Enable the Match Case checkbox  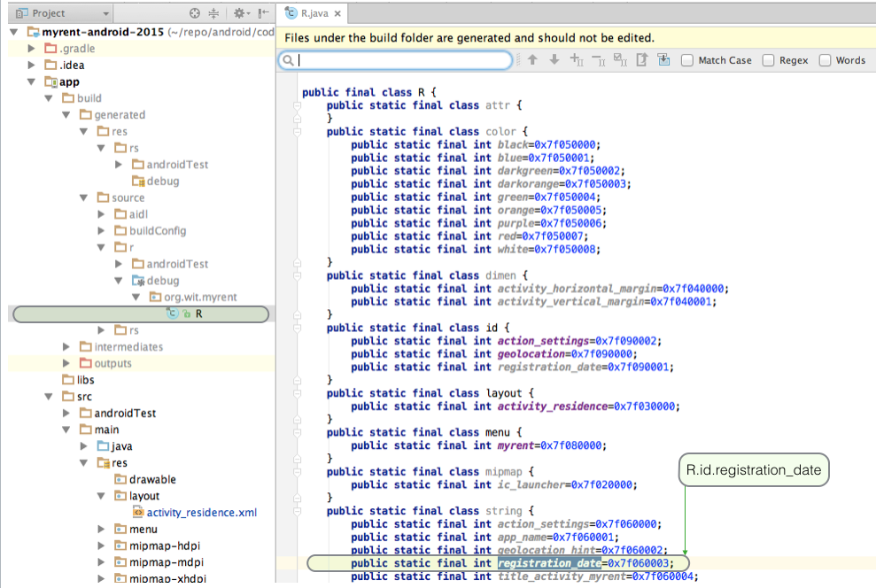(x=686, y=59)
